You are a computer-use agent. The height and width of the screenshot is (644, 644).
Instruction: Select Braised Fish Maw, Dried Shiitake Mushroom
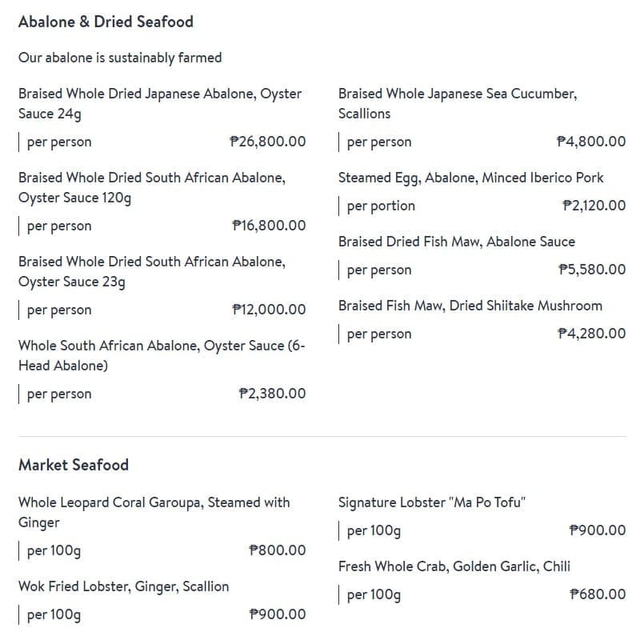click(x=470, y=306)
